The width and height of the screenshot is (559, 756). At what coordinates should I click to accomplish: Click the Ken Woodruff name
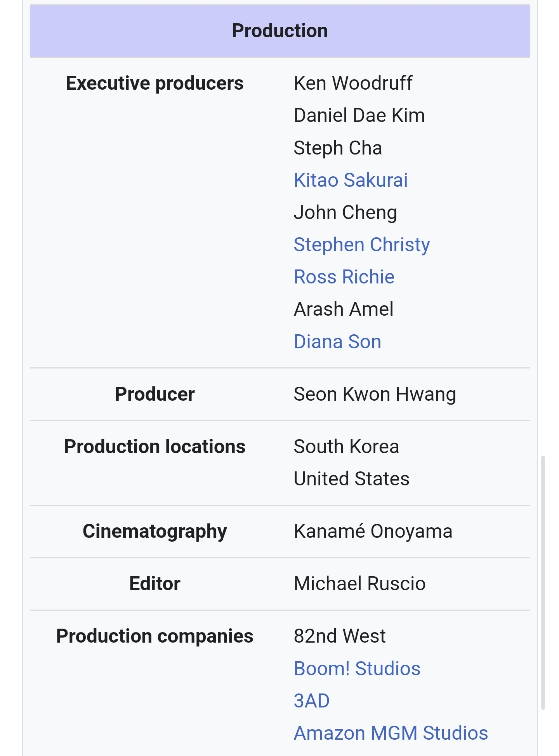click(353, 83)
